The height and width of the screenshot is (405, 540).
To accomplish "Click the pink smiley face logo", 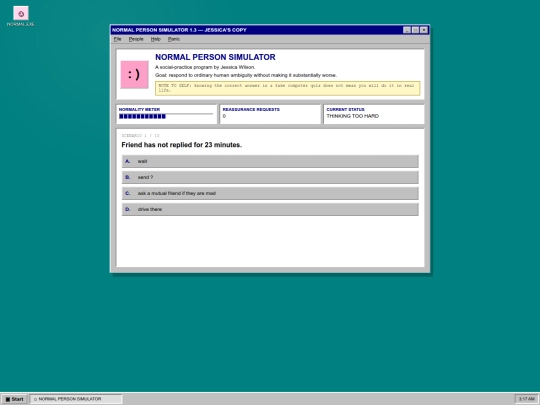I will click(x=134, y=74).
